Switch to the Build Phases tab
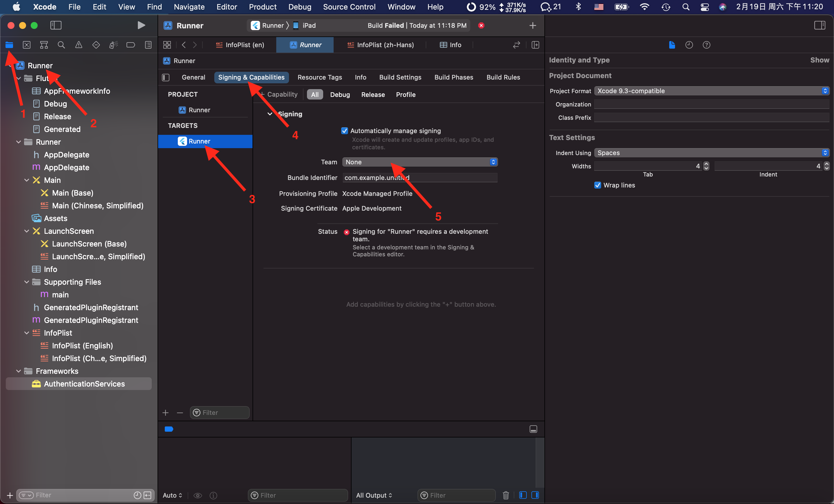Screen dimensions: 834x504 tap(453, 78)
